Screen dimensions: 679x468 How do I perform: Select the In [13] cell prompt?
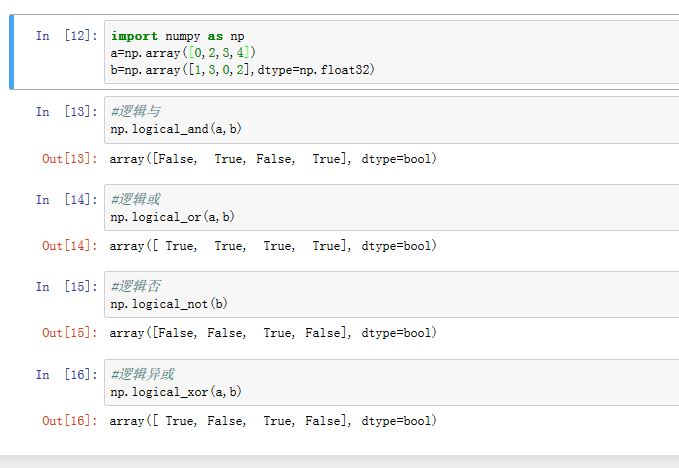point(65,112)
